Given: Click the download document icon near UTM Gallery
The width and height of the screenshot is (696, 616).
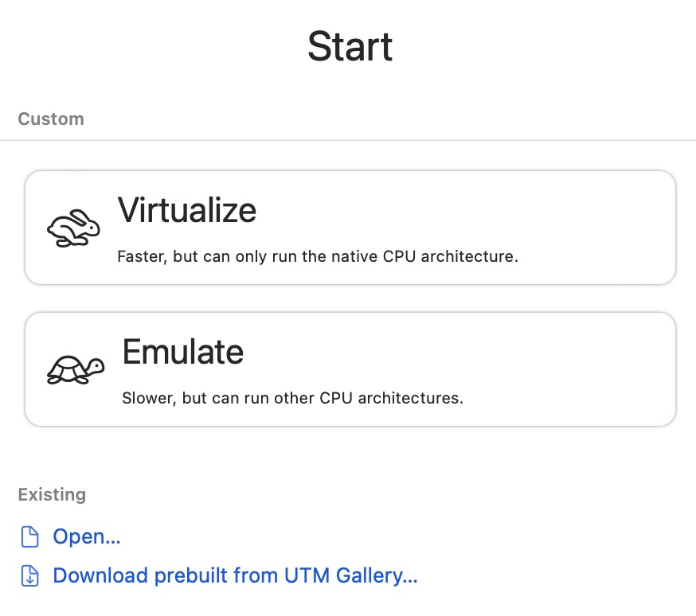Looking at the screenshot, I should click(x=29, y=575).
